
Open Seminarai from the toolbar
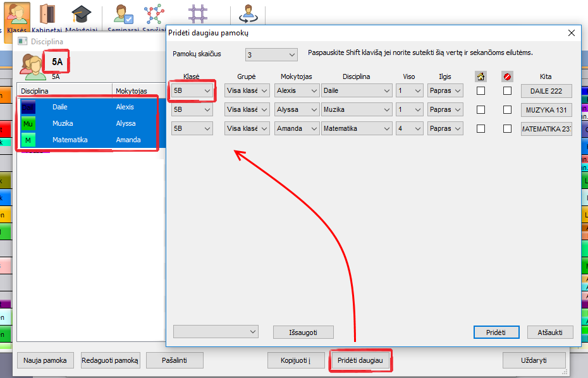coord(123,15)
